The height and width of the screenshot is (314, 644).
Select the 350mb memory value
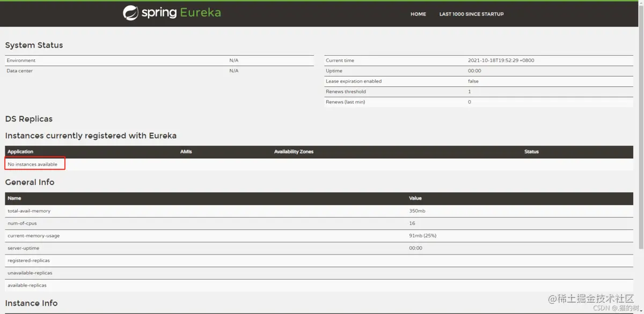(417, 211)
